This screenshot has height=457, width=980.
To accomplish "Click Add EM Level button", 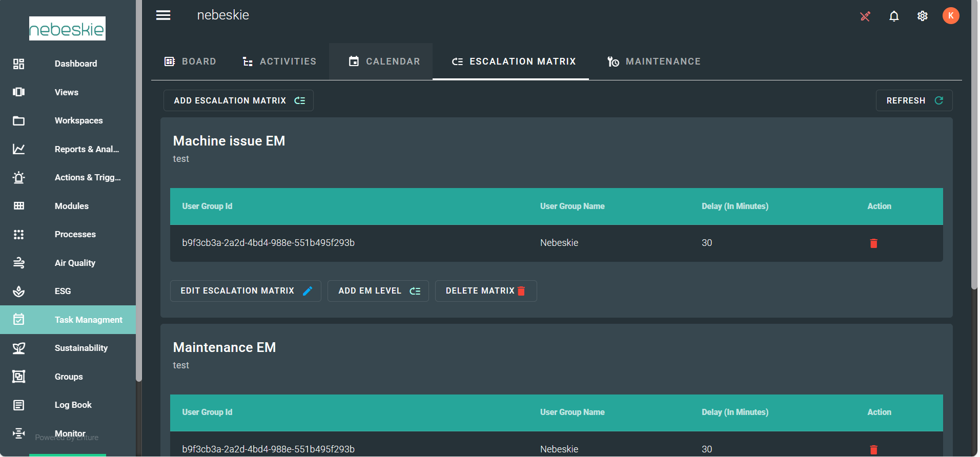I will (378, 291).
